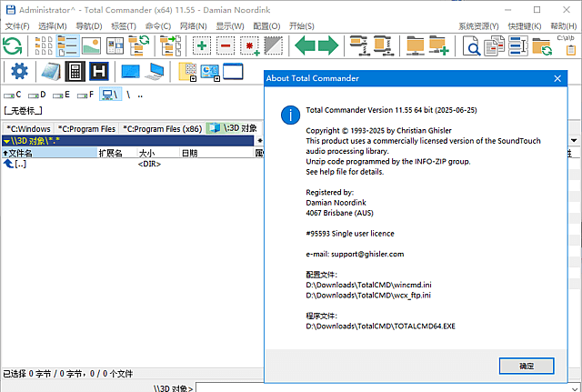Click the blue desktop screen icon
The width and height of the screenshot is (582, 392).
(130, 71)
